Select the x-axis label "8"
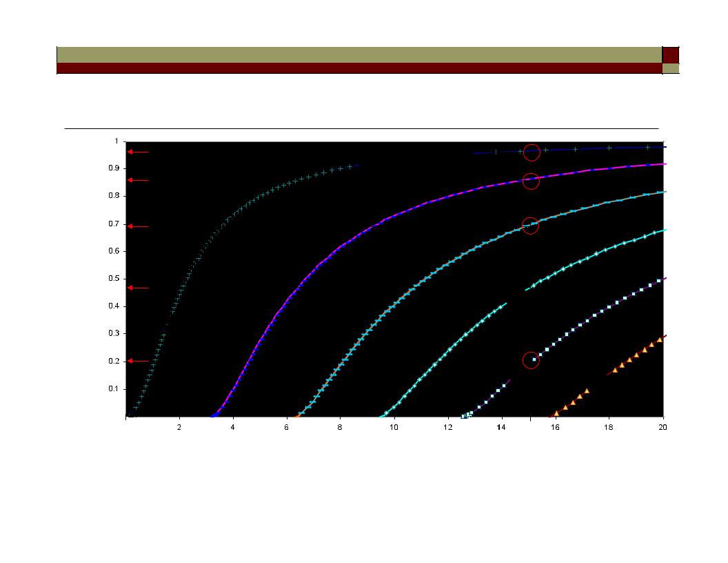 (340, 427)
